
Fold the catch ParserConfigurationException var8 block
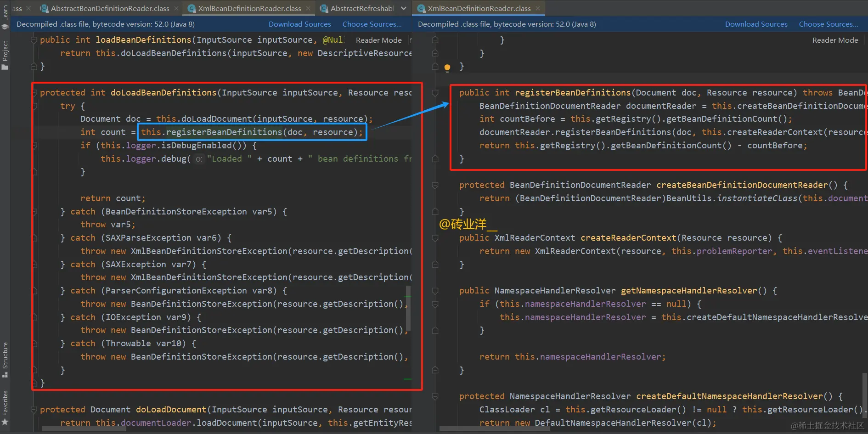34,291
